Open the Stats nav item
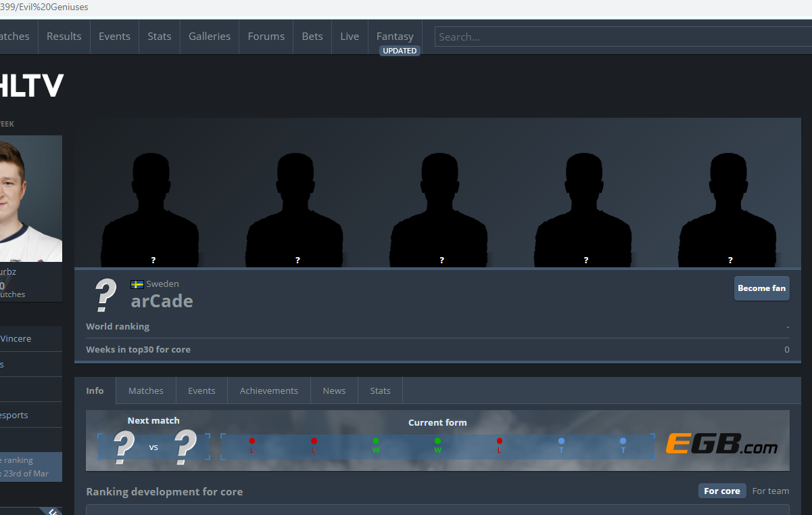 pyautogui.click(x=160, y=37)
